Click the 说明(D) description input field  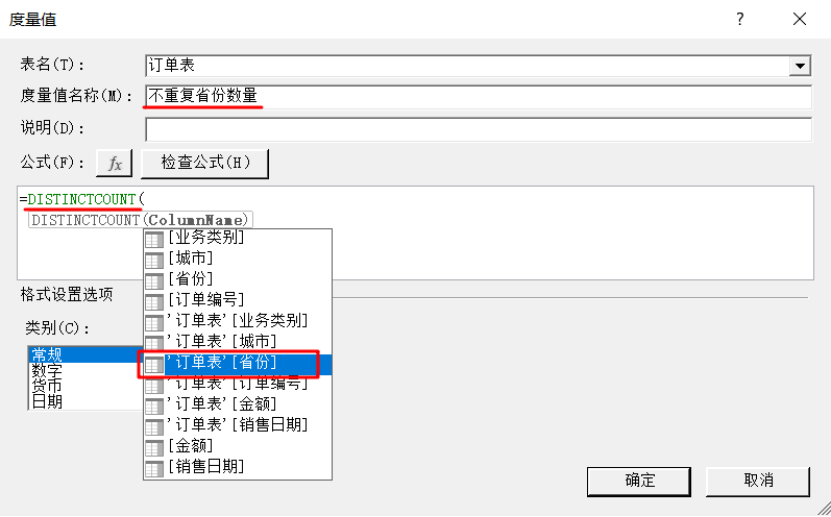tap(478, 130)
